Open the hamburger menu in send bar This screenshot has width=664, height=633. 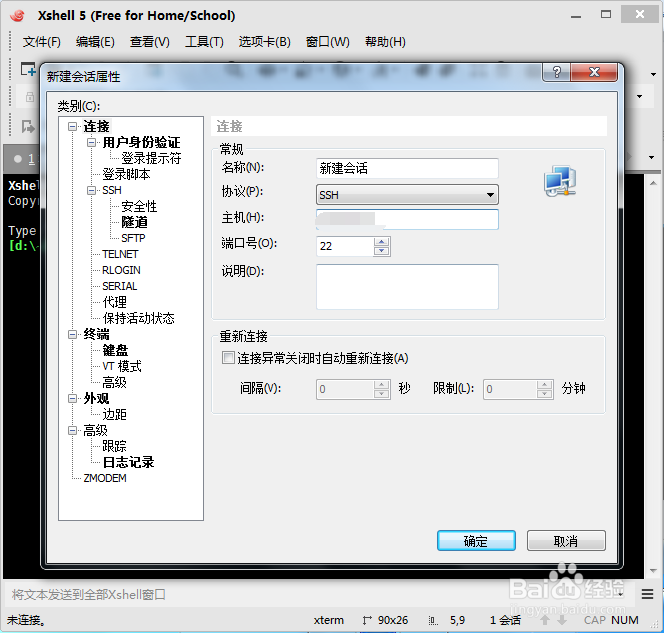pos(647,594)
